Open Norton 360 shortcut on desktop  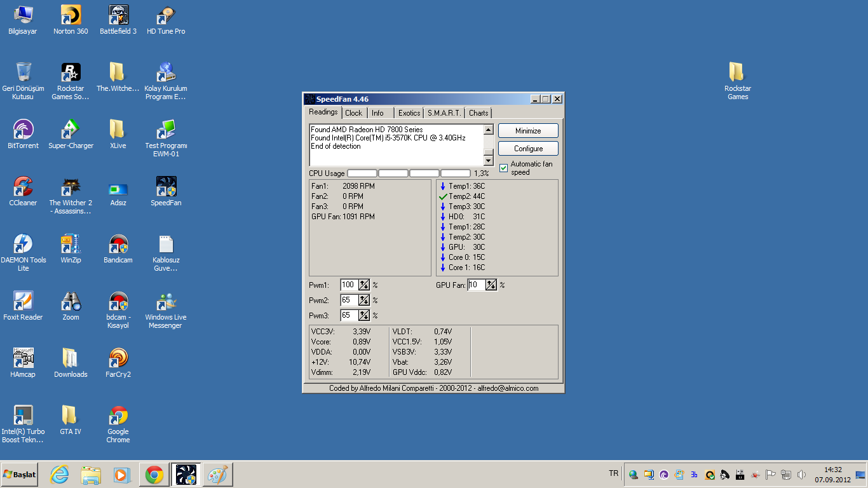pos(71,20)
